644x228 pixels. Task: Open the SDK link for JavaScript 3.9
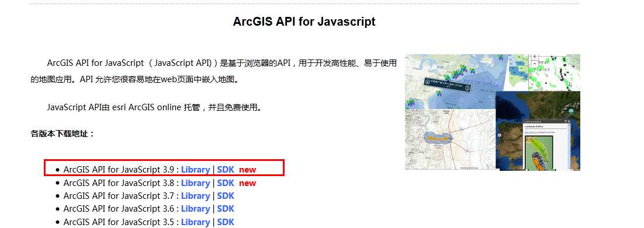(226, 170)
